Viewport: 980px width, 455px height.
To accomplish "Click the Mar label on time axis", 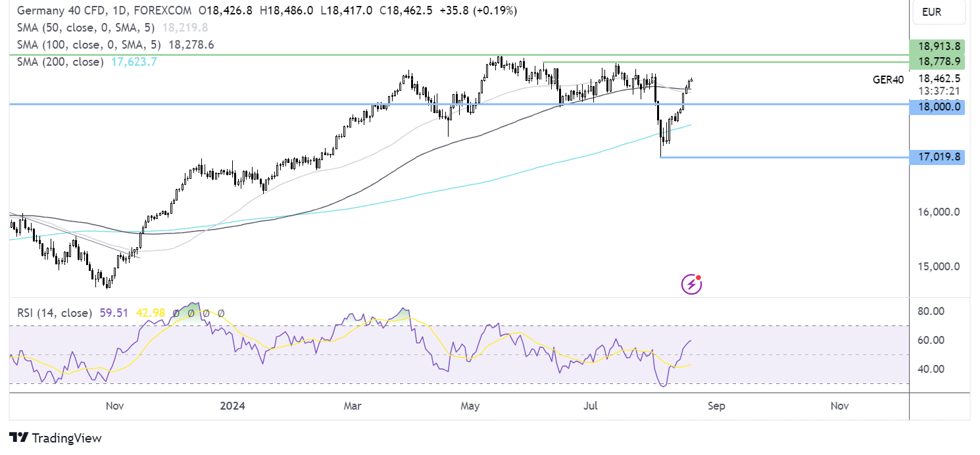I will [x=354, y=406].
